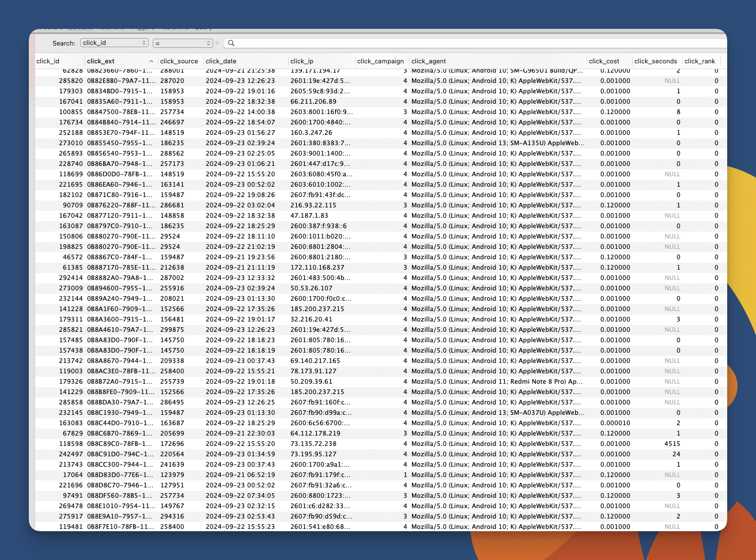This screenshot has width=756, height=560.
Task: Select click_id cell 100855
Action: [71, 112]
